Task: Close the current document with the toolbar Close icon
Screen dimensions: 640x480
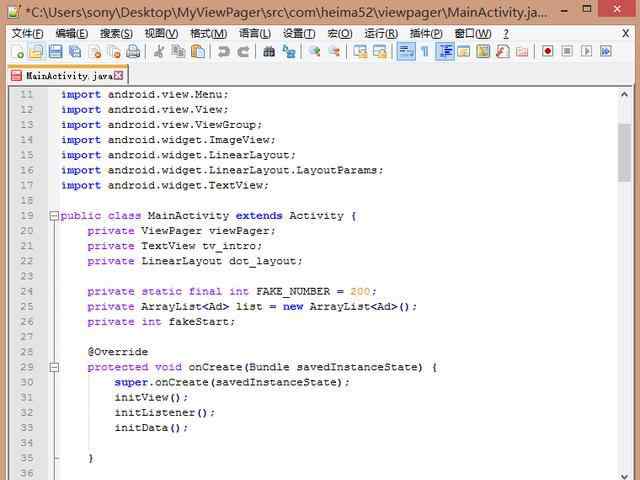Action: pos(95,51)
